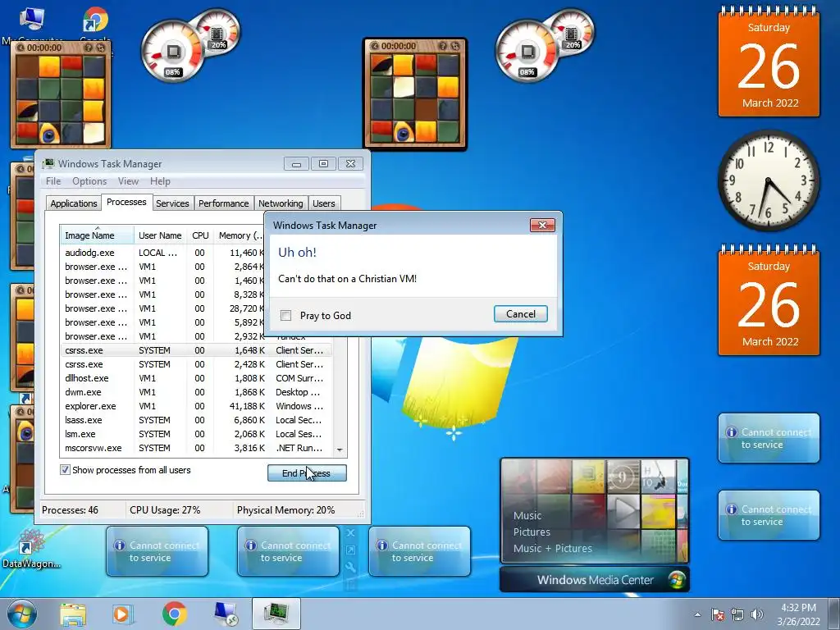Switch to the Users tab
840x630 pixels.
point(323,203)
